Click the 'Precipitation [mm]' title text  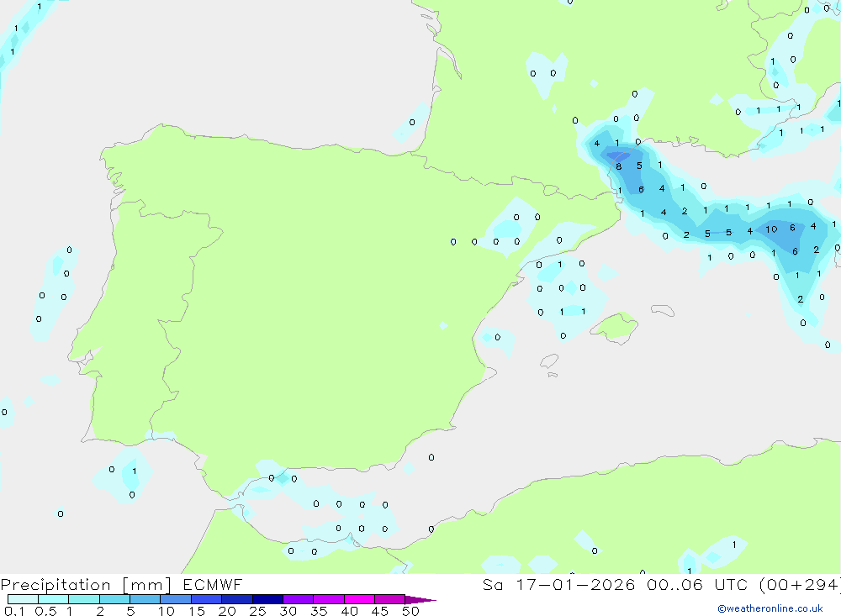[x=86, y=585]
